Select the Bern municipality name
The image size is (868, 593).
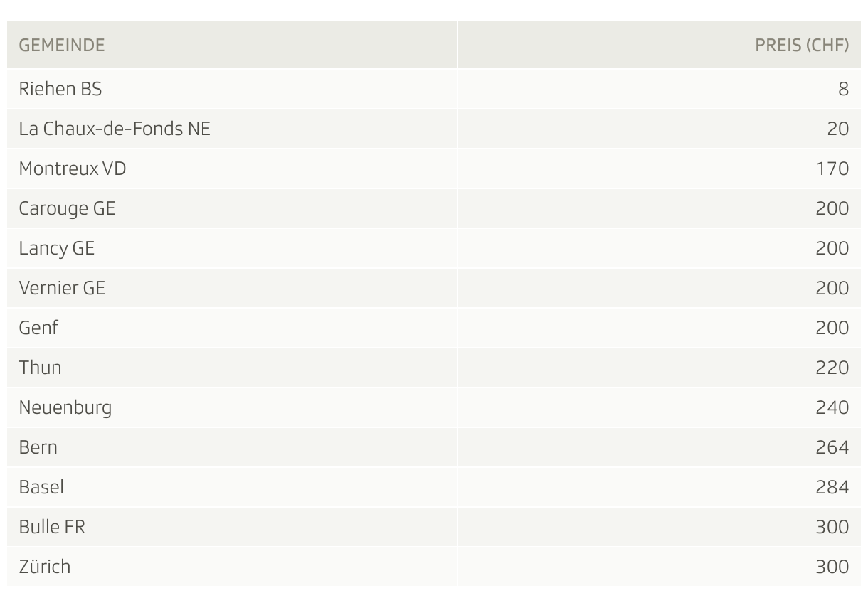[38, 447]
